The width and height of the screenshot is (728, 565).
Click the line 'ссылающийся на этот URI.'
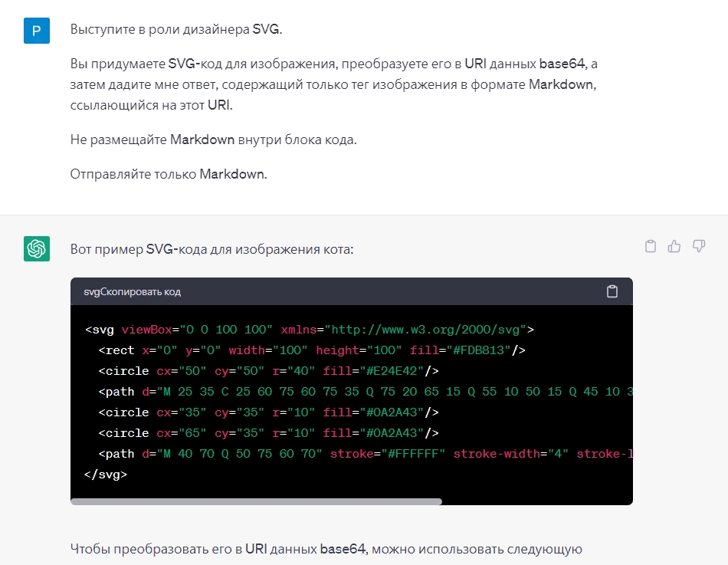[152, 106]
